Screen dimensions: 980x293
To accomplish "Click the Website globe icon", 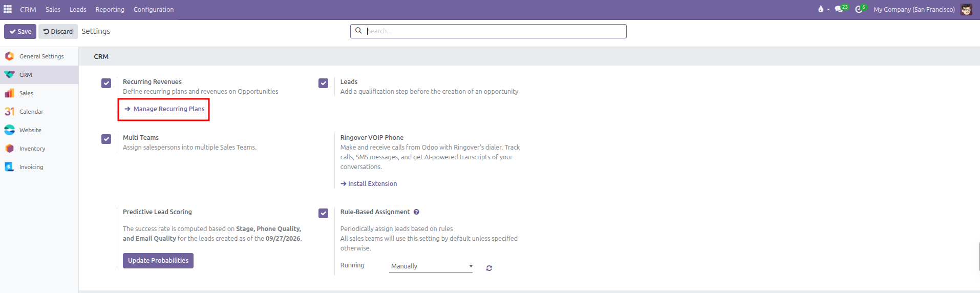I will (x=9, y=130).
